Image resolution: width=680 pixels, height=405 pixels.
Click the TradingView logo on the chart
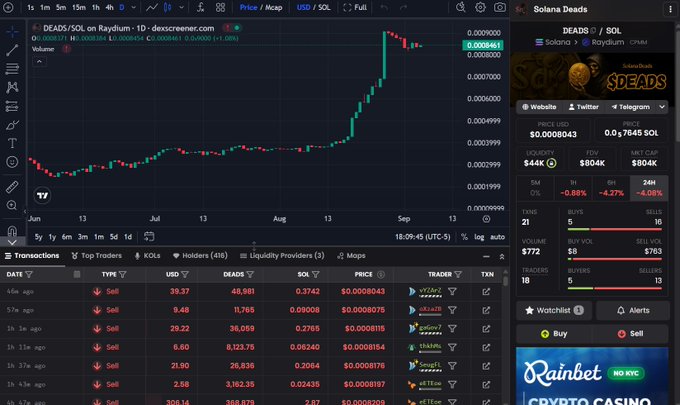point(42,196)
